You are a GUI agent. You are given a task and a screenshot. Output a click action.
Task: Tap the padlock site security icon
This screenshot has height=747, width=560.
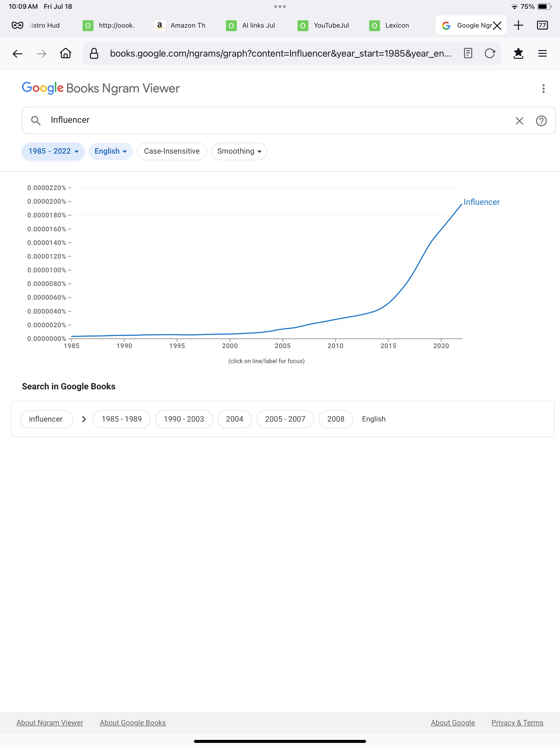coord(94,53)
